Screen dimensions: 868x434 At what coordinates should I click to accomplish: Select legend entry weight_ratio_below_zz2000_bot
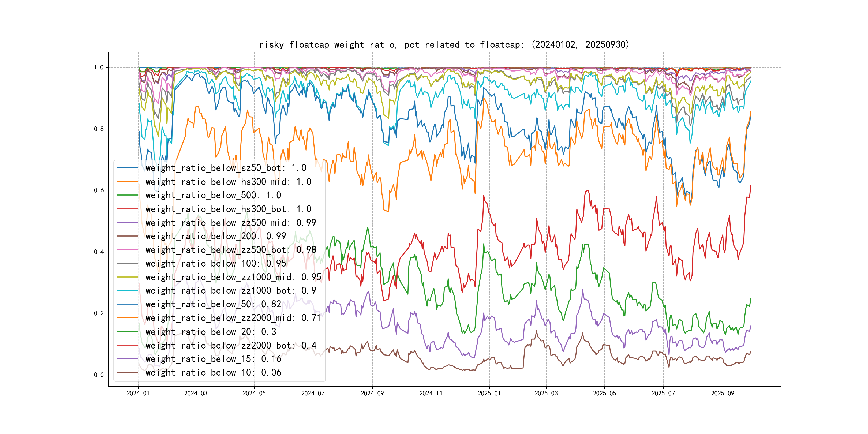231,345
